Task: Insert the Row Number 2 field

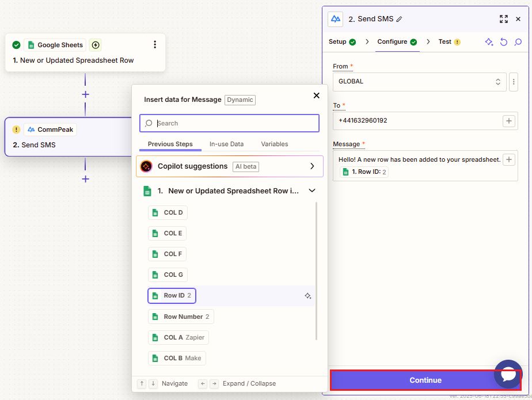Action: pos(181,317)
